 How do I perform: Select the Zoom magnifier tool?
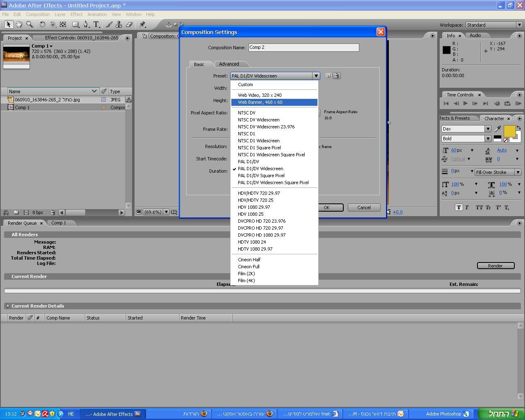coord(30,25)
